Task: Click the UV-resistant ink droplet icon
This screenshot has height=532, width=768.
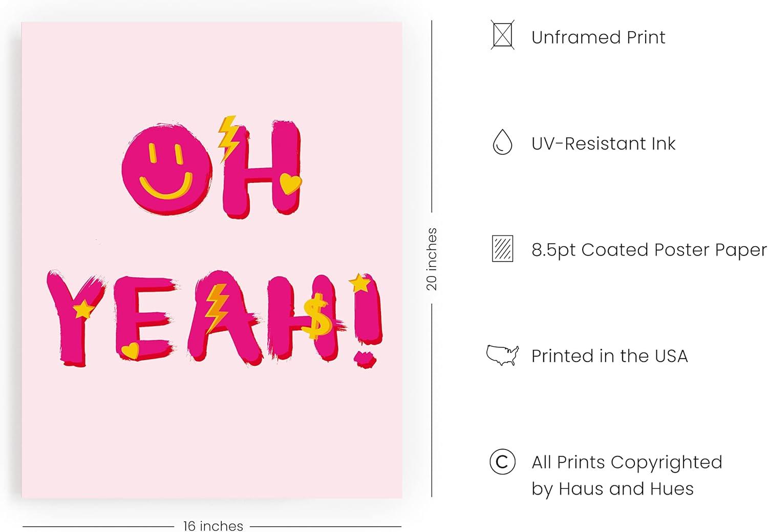Action: 502,142
